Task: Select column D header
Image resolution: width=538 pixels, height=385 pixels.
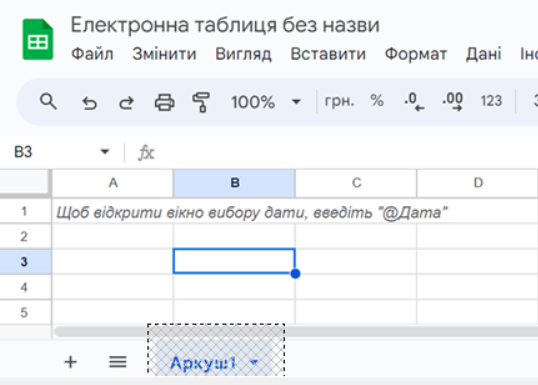Action: click(478, 183)
